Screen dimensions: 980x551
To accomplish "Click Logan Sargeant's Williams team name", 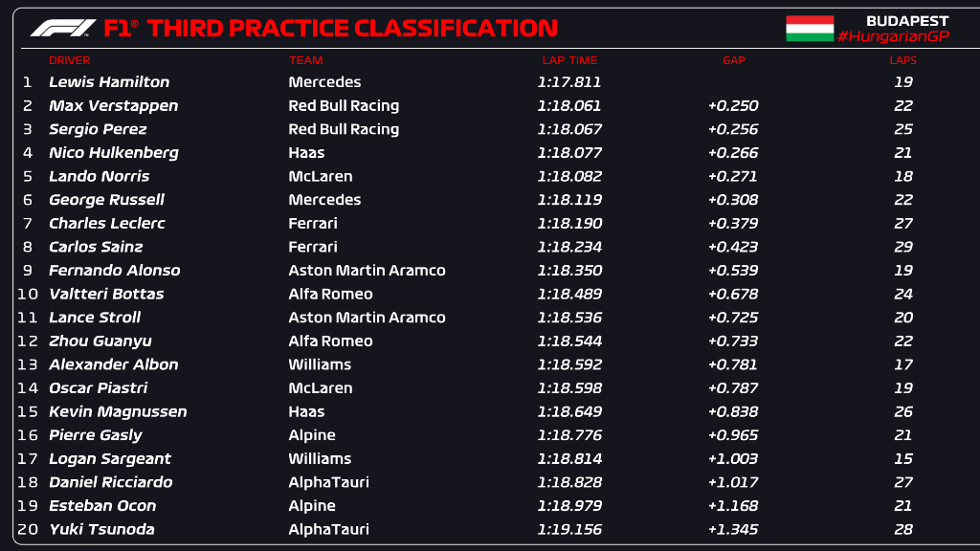I will tap(320, 458).
